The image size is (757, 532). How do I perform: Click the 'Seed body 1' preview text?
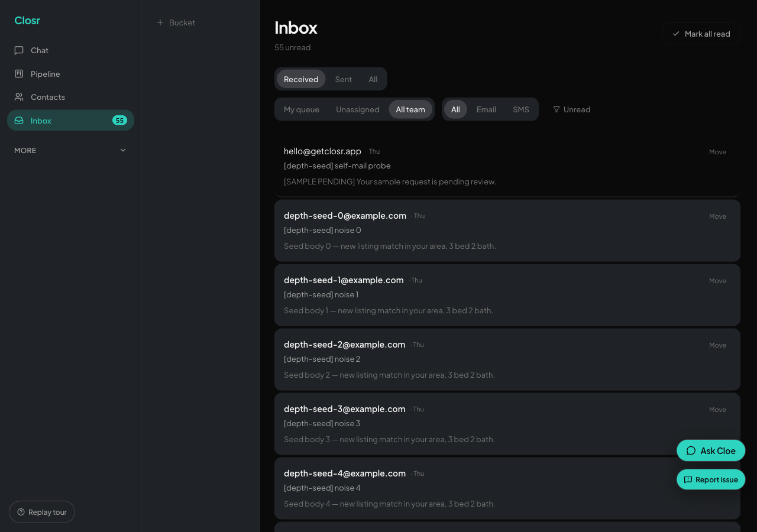(389, 310)
